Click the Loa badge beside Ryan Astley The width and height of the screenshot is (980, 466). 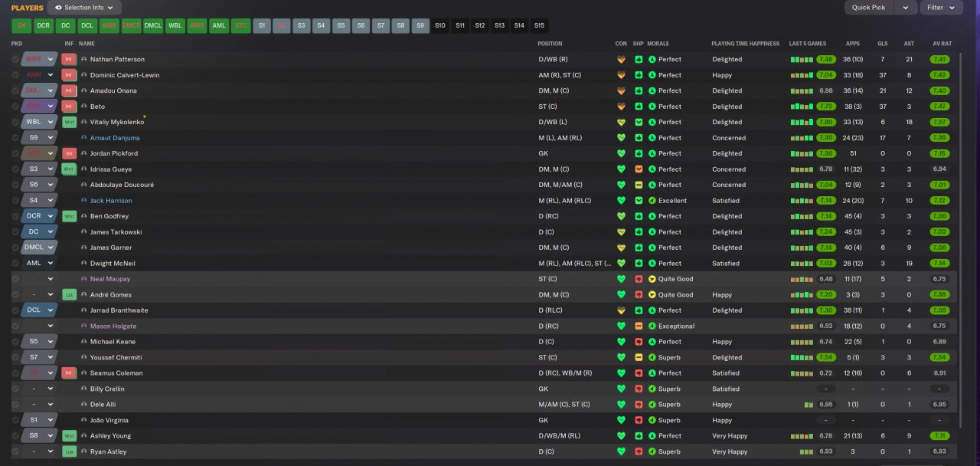[x=69, y=451]
